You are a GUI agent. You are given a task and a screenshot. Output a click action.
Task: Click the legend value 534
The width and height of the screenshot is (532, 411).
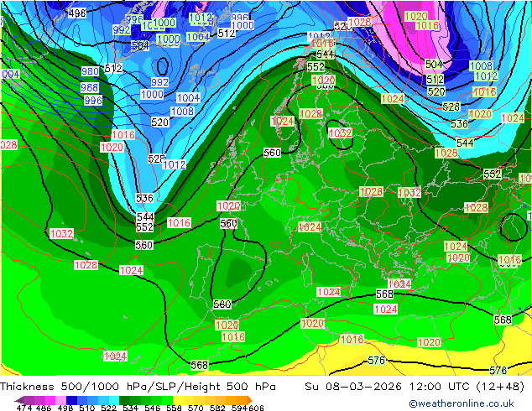131,408
